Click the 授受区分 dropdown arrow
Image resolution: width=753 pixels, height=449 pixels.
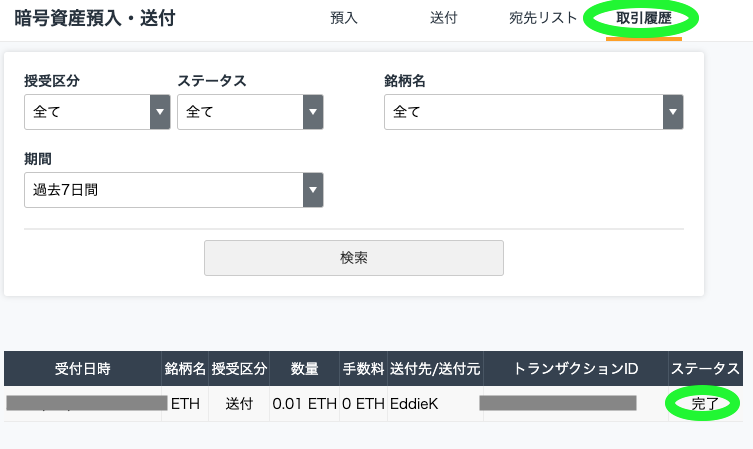pos(160,112)
